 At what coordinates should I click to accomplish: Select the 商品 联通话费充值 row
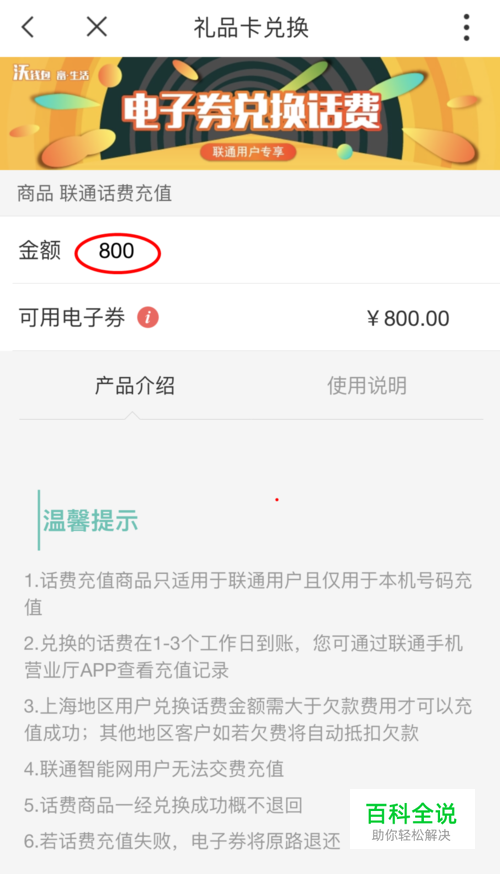click(250, 193)
